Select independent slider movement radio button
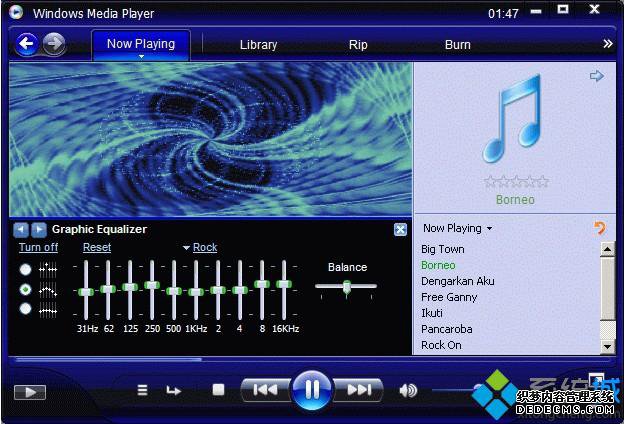 coord(26,270)
